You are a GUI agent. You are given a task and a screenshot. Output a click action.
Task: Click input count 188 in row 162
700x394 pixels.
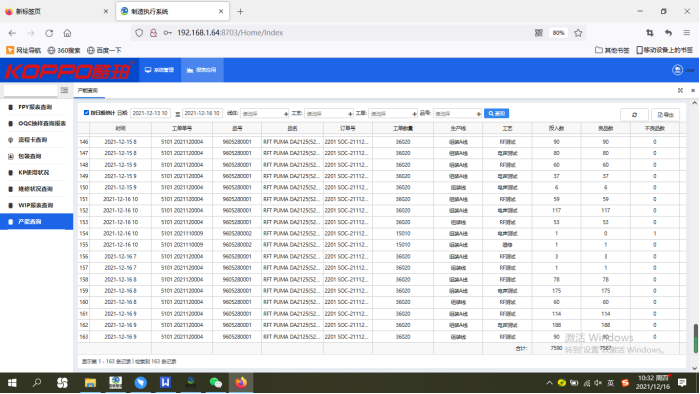pos(556,325)
